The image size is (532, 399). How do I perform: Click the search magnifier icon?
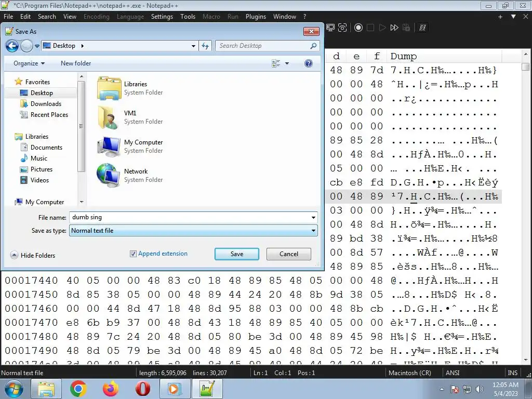(x=313, y=46)
